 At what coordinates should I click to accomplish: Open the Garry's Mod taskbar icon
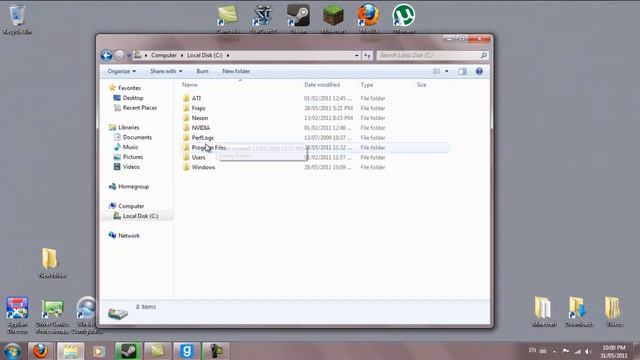pyautogui.click(x=186, y=351)
